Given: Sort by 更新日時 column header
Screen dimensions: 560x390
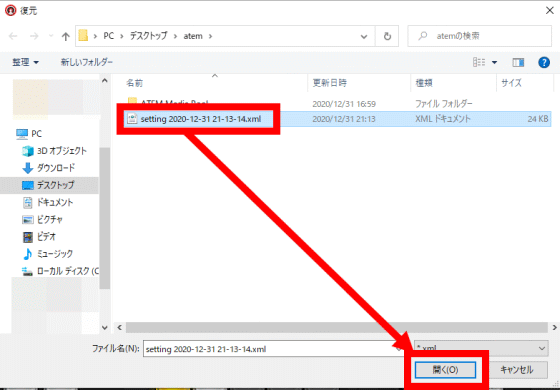Looking at the screenshot, I should point(330,83).
